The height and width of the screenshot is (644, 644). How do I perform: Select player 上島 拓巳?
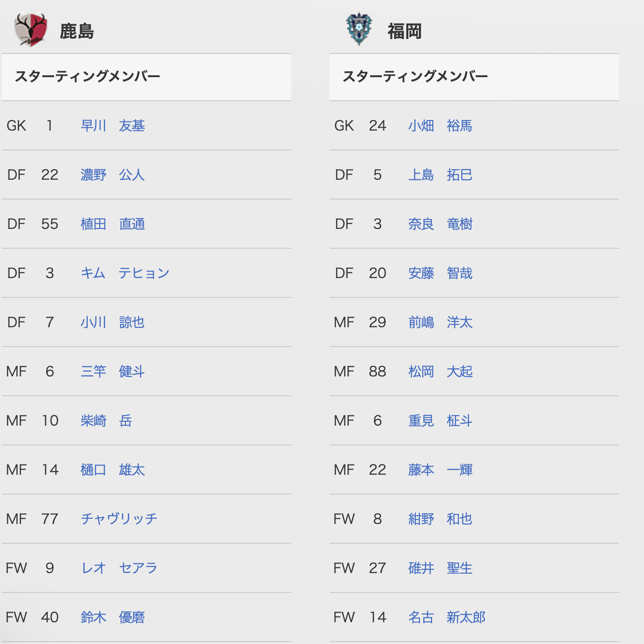point(441,175)
